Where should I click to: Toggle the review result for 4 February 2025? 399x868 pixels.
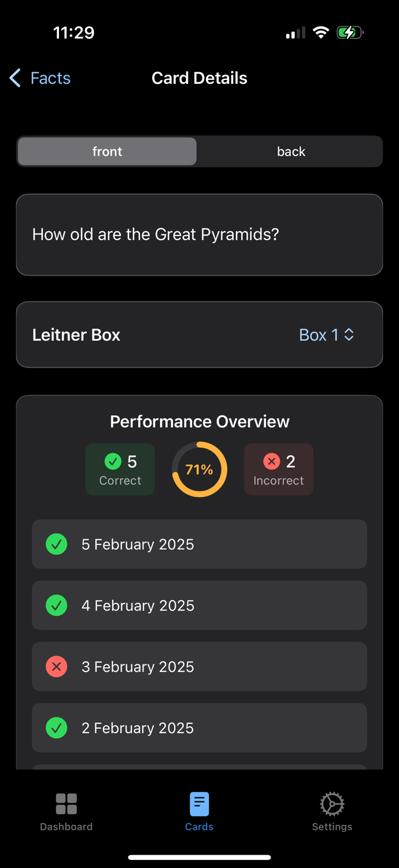coord(56,605)
